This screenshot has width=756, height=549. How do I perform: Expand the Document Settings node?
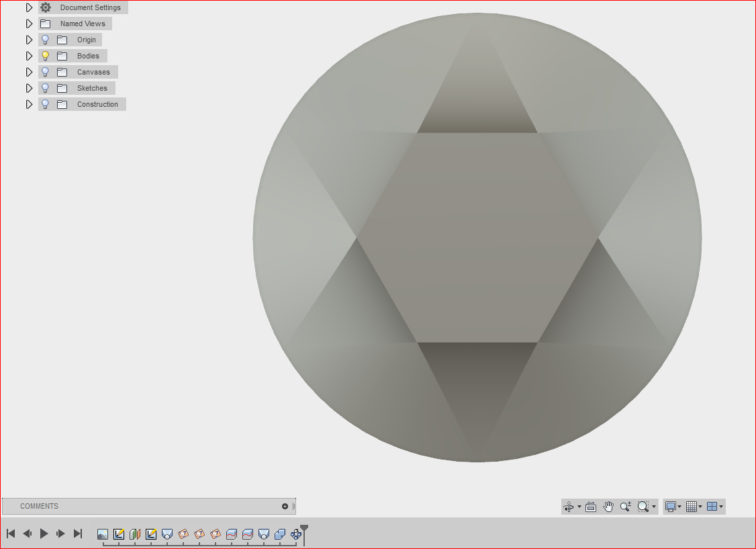click(29, 7)
